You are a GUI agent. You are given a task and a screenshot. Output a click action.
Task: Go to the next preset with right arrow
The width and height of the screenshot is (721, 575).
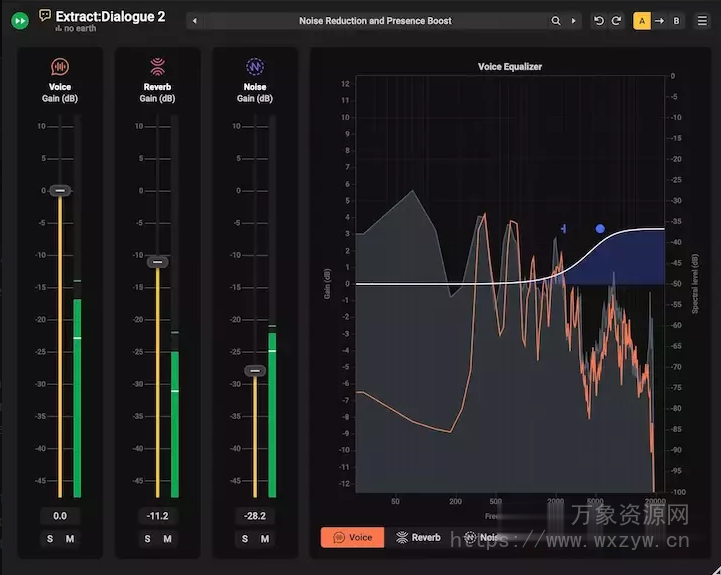point(573,20)
